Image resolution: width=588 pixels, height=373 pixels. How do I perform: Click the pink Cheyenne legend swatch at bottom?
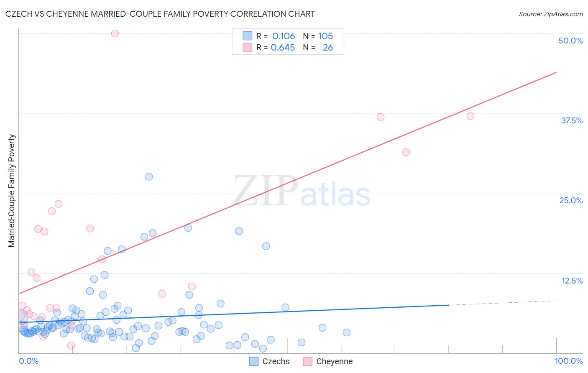pyautogui.click(x=307, y=362)
